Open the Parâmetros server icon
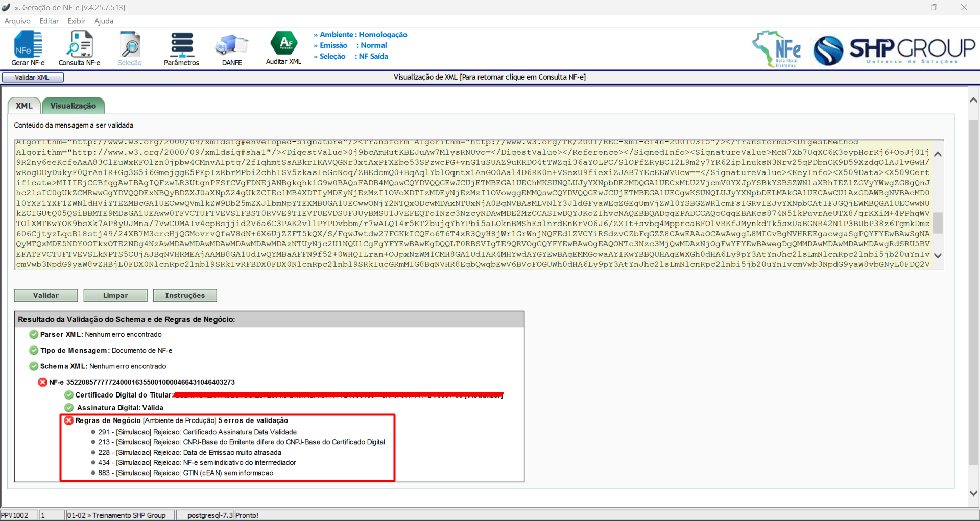 click(181, 45)
